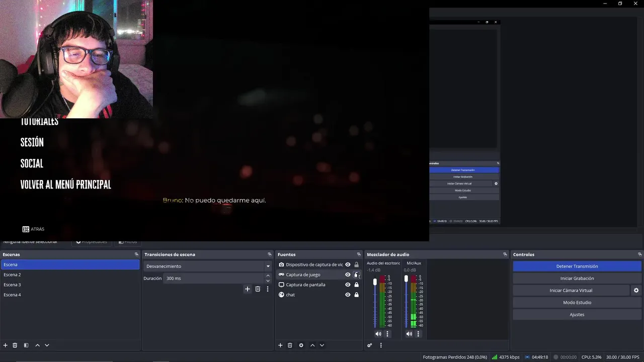Image resolution: width=644 pixels, height=362 pixels.
Task: Open transition properties three-dot menu
Action: pos(268,289)
